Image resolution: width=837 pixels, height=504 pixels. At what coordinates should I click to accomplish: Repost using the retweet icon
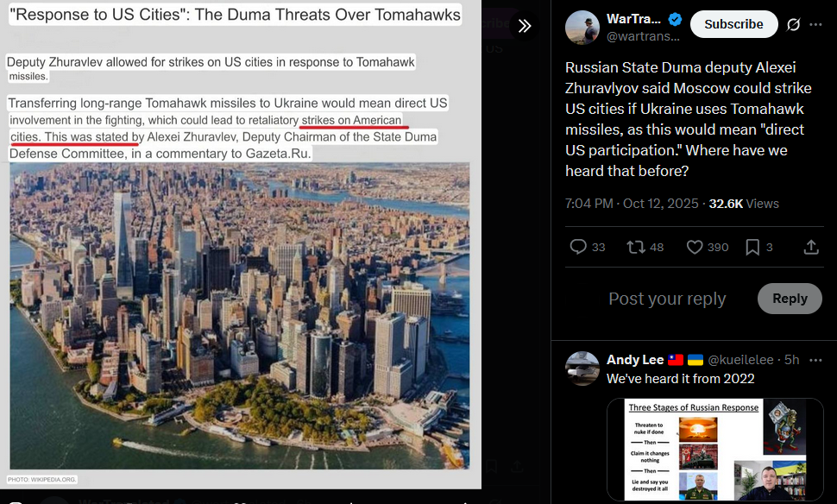click(635, 247)
